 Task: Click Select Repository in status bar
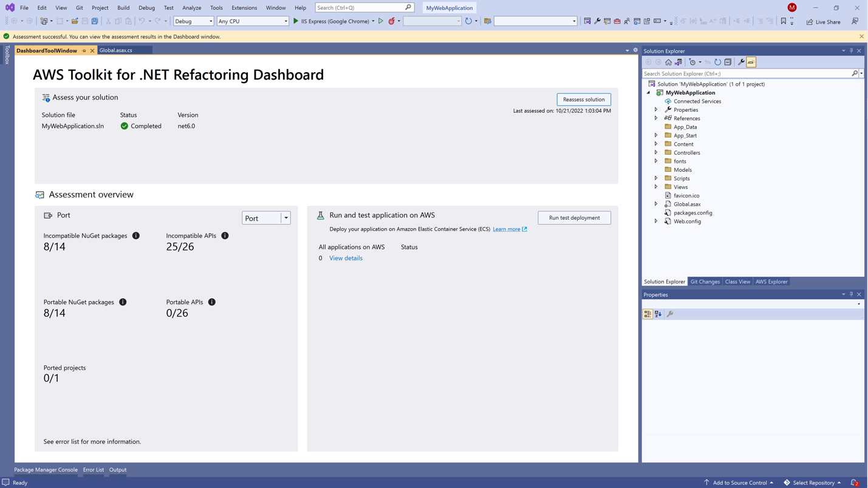tap(812, 483)
